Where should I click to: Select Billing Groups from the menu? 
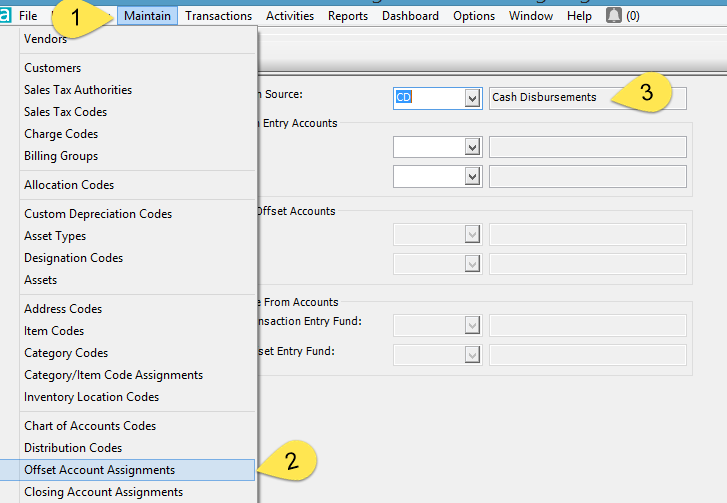61,156
